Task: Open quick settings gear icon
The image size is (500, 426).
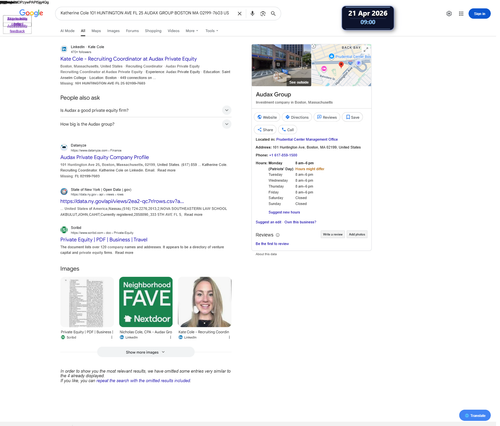Action: pyautogui.click(x=449, y=14)
